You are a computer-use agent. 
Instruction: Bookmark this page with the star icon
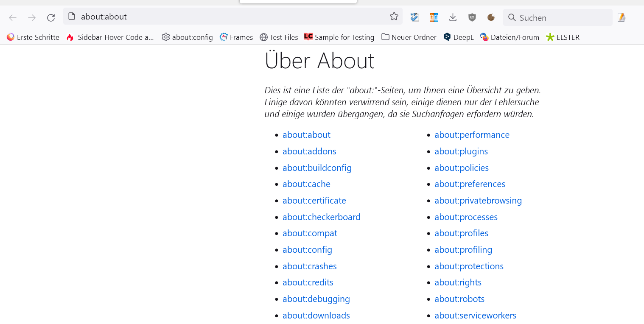click(394, 17)
